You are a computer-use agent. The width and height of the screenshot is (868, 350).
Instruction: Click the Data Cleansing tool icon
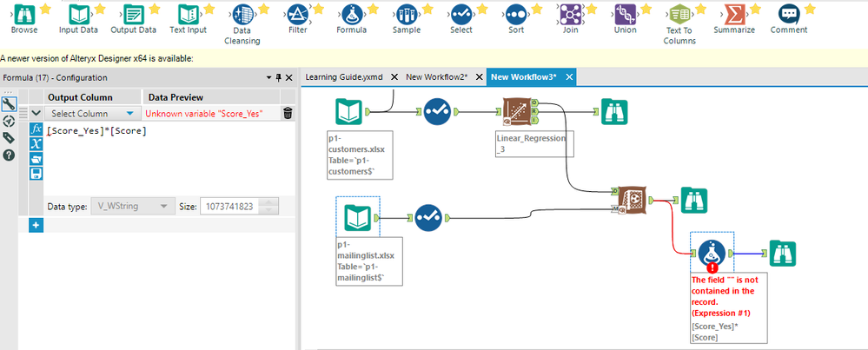(242, 13)
